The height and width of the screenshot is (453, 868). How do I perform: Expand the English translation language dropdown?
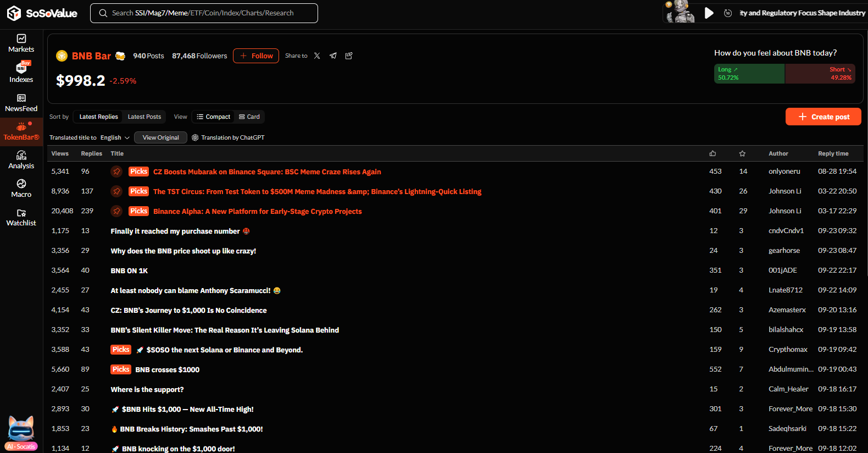pos(115,138)
